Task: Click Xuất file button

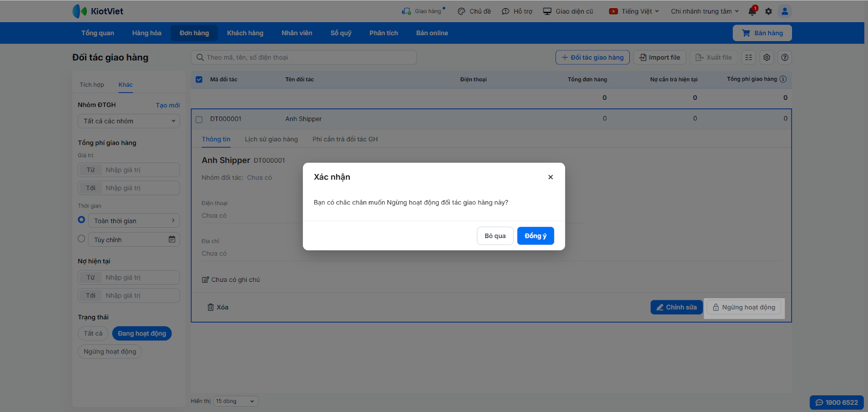Action: (x=713, y=57)
